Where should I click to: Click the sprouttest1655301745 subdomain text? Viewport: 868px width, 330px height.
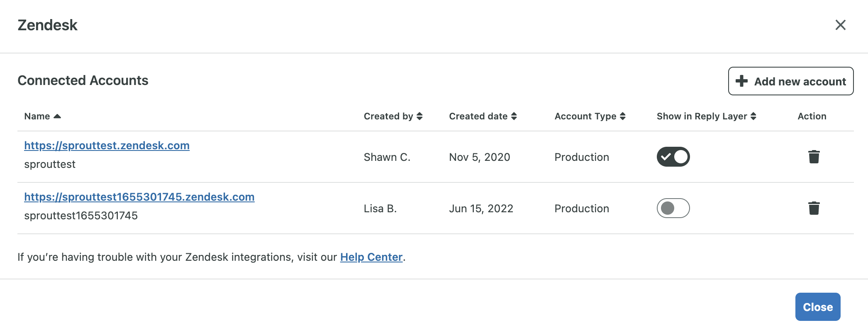[81, 216]
